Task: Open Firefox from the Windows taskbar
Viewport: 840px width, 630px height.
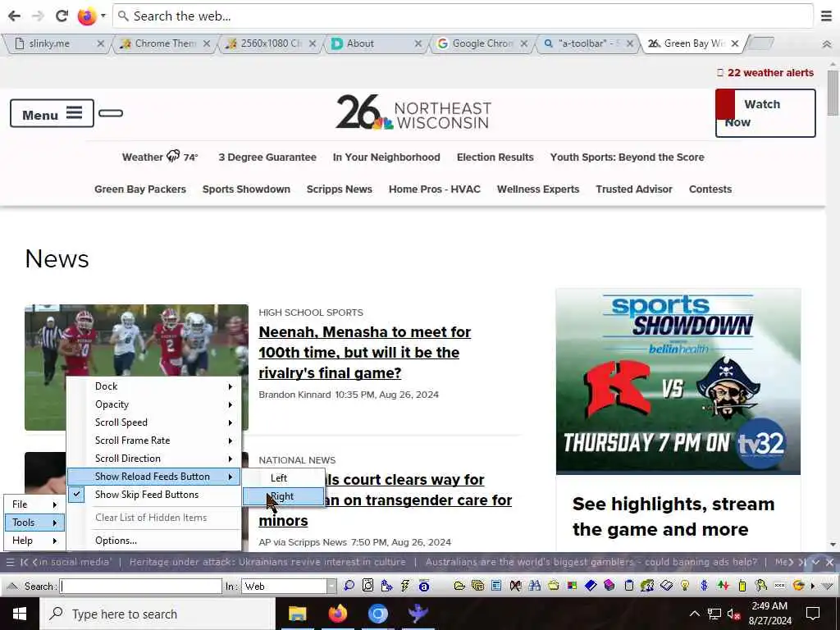Action: coord(337,614)
